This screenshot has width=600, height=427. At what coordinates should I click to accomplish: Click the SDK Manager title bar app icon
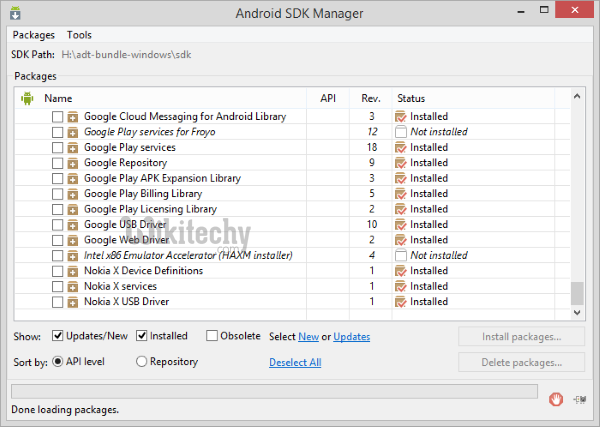(15, 13)
